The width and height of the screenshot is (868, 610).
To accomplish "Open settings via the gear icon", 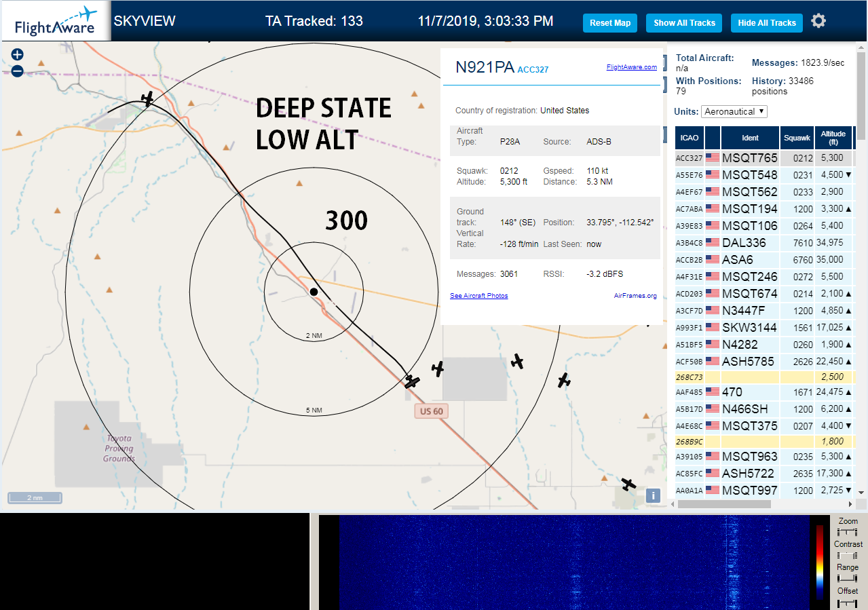I will point(818,21).
